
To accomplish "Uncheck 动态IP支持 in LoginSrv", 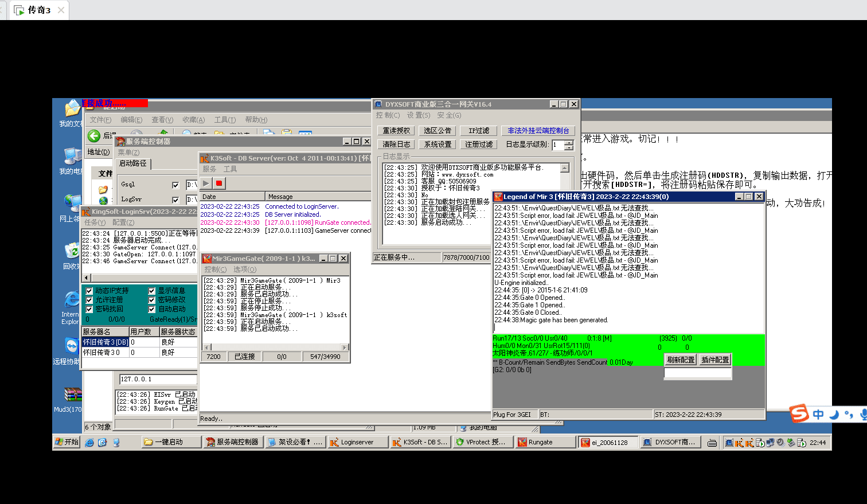I will 89,291.
